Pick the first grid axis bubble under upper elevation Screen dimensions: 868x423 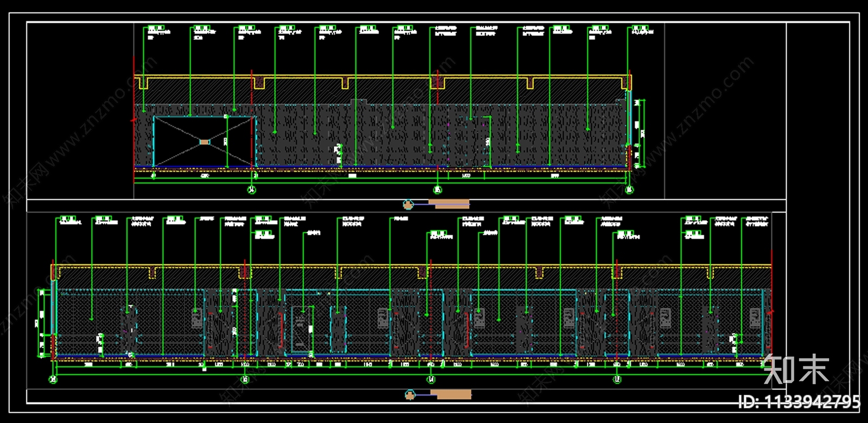coord(251,190)
